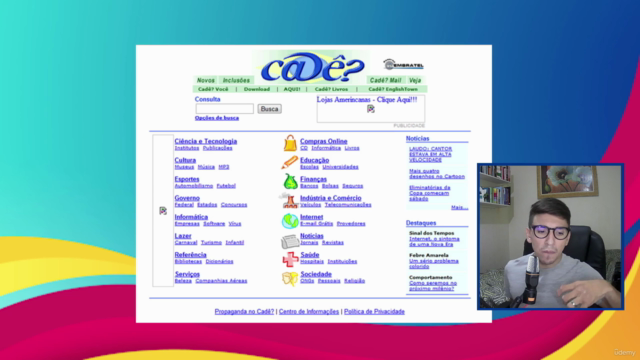Open Centro de Informações footer link
The width and height of the screenshot is (640, 360).
[309, 311]
